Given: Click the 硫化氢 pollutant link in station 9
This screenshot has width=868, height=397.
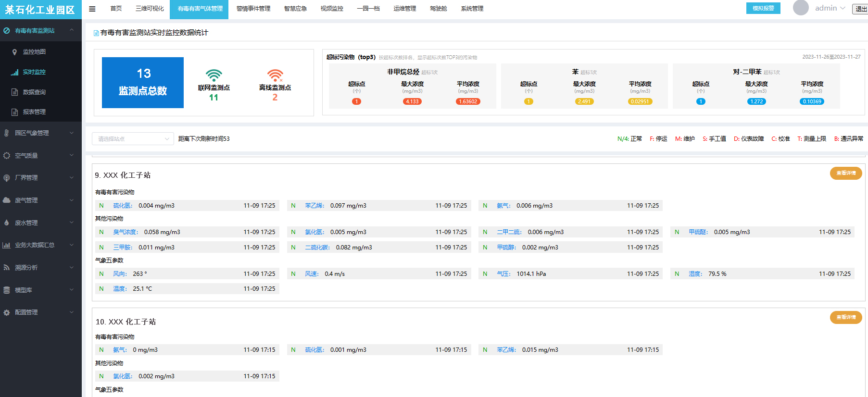Looking at the screenshot, I should pyautogui.click(x=122, y=206).
